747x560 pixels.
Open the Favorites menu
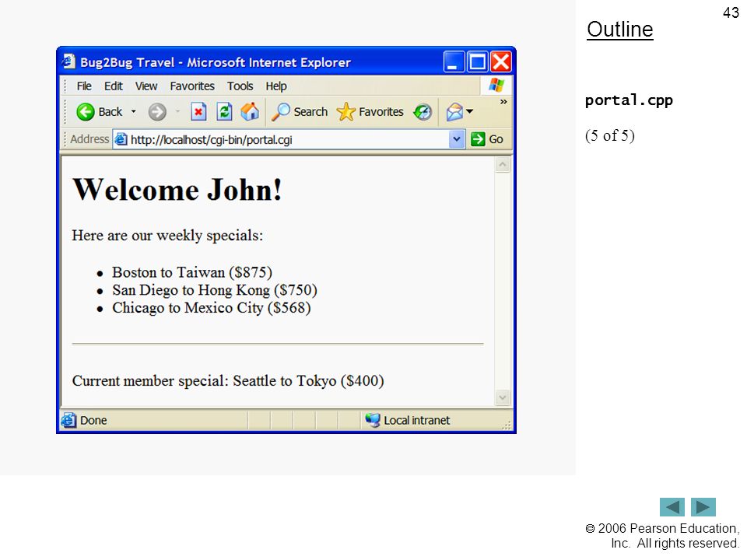192,86
